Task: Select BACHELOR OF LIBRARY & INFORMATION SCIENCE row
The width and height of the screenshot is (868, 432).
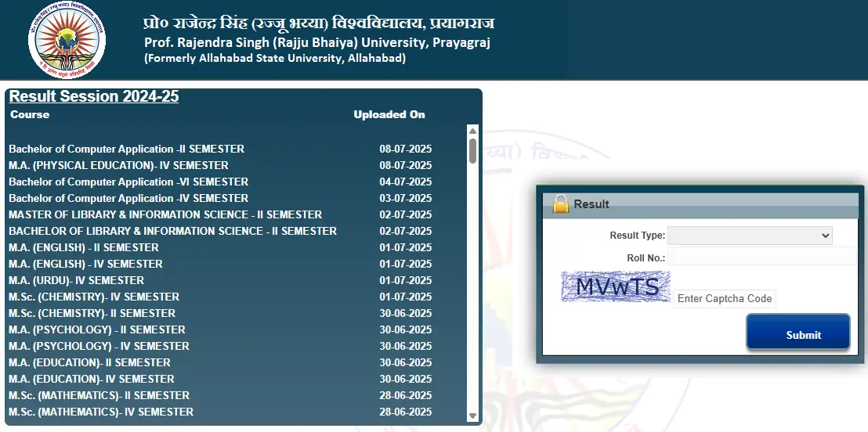Action: tap(172, 231)
